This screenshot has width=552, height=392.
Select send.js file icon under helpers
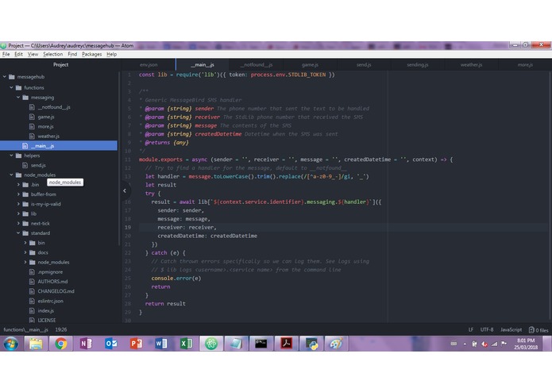click(x=25, y=165)
